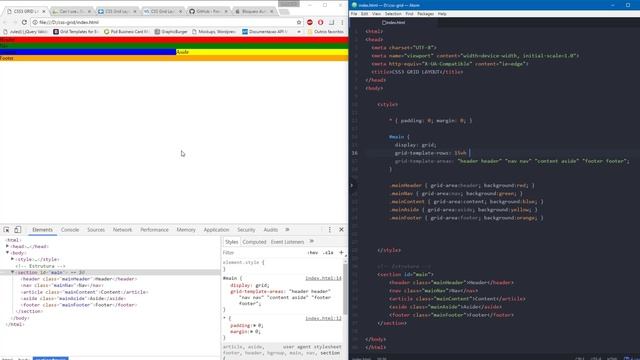Open the Sources tab in DevTools
640x360 pixels.
96,230
